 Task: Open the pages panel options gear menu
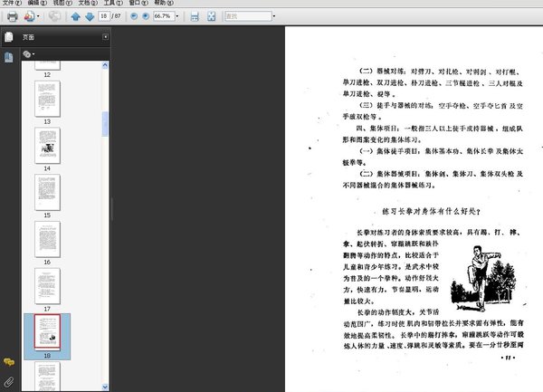28,54
